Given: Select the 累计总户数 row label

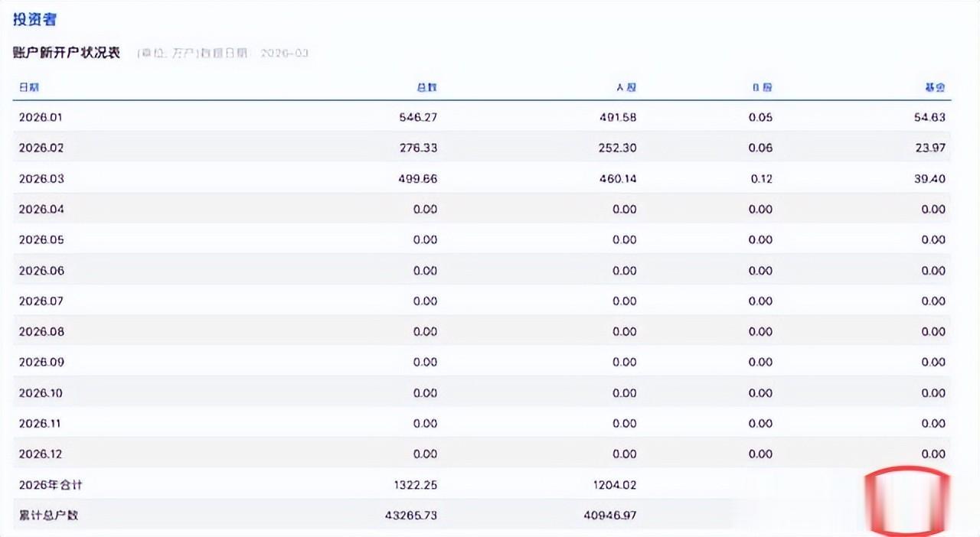Looking at the screenshot, I should click(x=48, y=515).
